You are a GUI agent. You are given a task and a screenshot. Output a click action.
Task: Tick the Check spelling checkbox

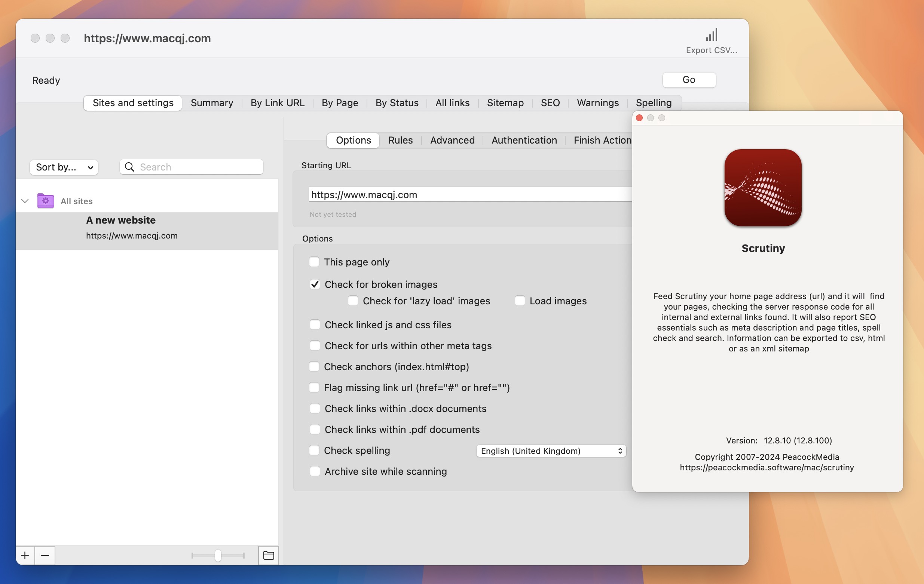click(314, 450)
